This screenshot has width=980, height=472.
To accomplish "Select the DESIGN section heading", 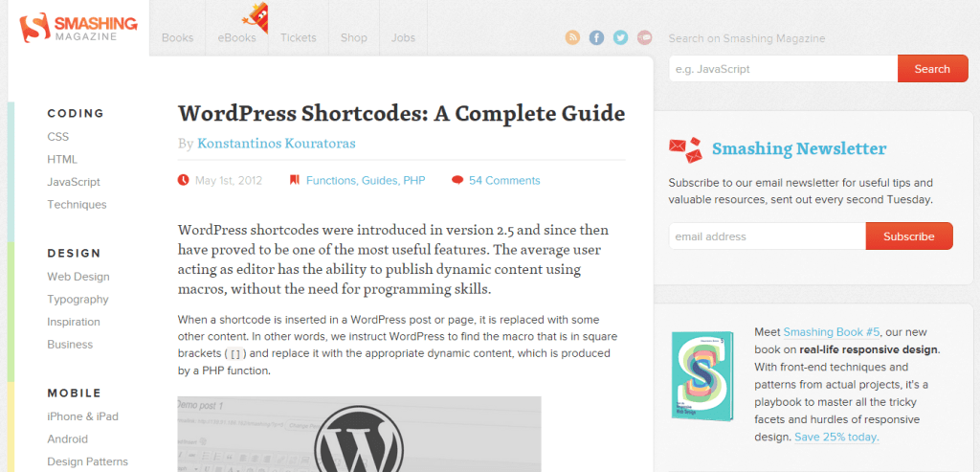I will (x=74, y=253).
